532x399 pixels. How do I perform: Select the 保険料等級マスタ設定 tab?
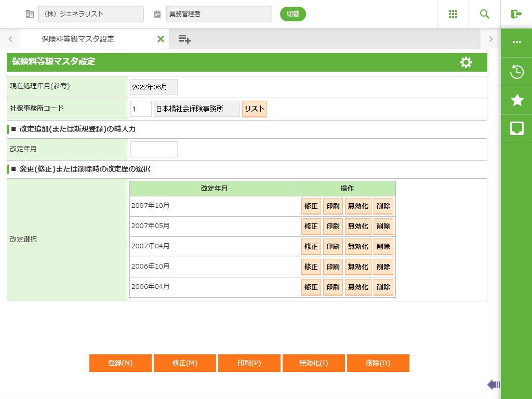(78, 39)
